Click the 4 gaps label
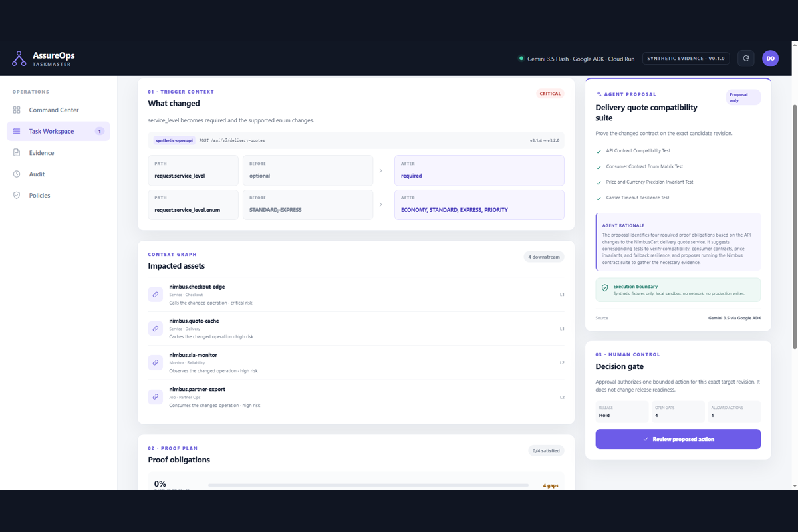This screenshot has height=532, width=798. click(550, 485)
